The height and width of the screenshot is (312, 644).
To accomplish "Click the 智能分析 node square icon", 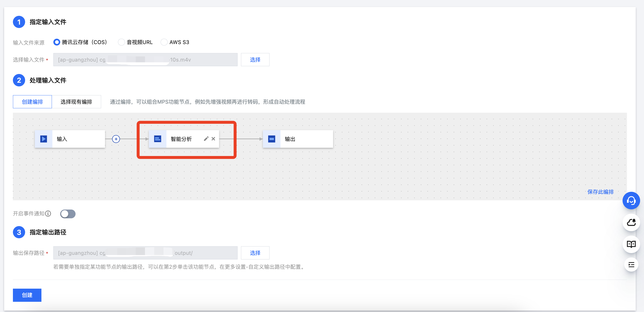I will (157, 139).
